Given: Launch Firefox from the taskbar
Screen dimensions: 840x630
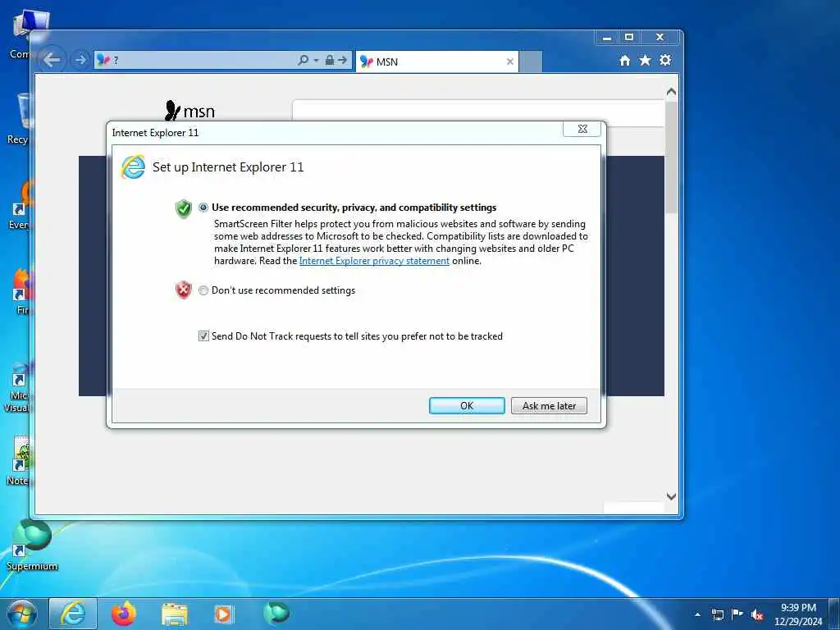Looking at the screenshot, I should (x=123, y=614).
